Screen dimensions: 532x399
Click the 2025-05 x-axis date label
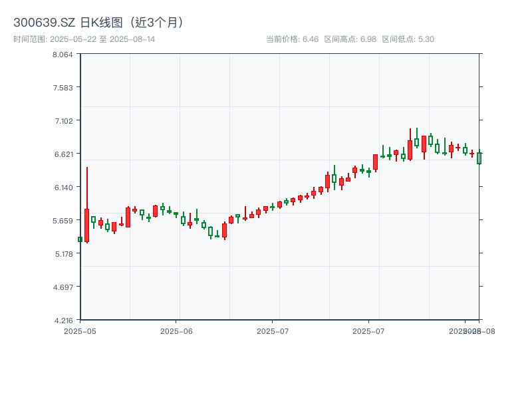coord(80,331)
